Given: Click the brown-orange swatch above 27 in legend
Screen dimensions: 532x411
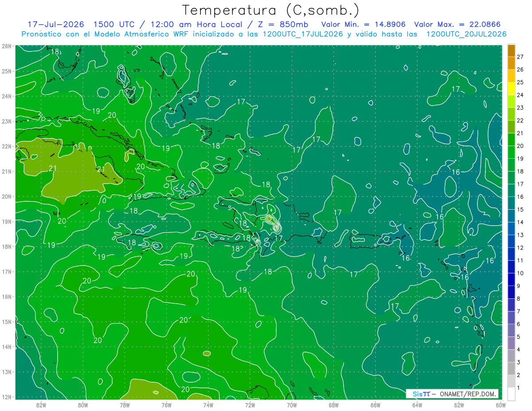Looking at the screenshot, I should point(511,51).
